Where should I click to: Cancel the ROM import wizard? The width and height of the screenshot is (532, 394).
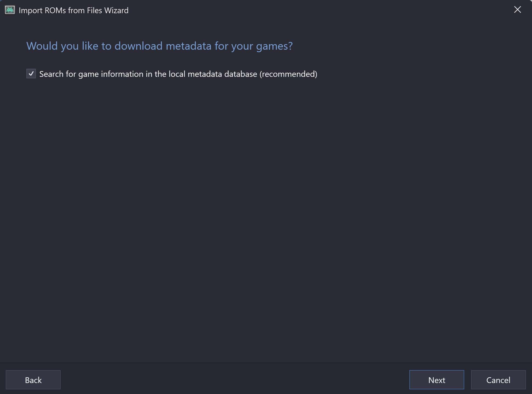[498, 380]
